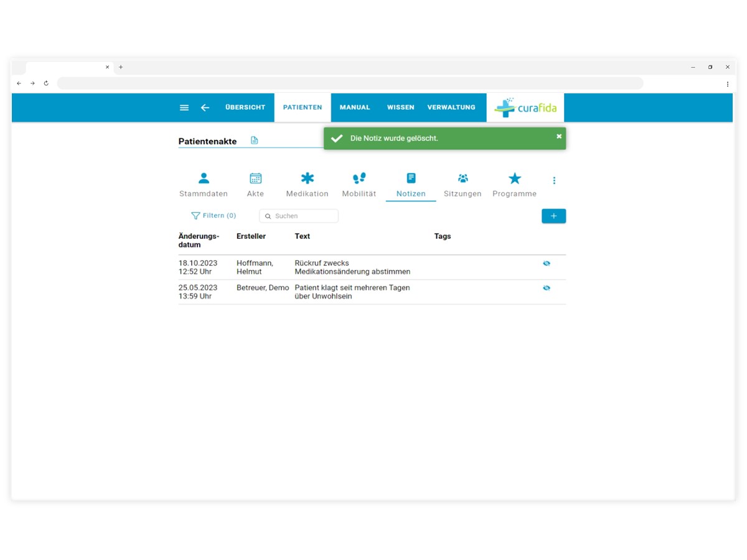The width and height of the screenshot is (747, 560).
Task: Click the browser back button
Action: coord(19,83)
